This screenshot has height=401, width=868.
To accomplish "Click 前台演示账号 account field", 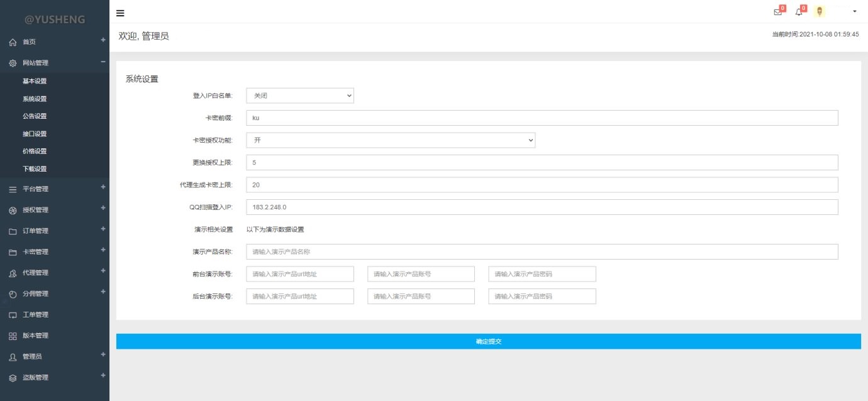I will pos(421,274).
